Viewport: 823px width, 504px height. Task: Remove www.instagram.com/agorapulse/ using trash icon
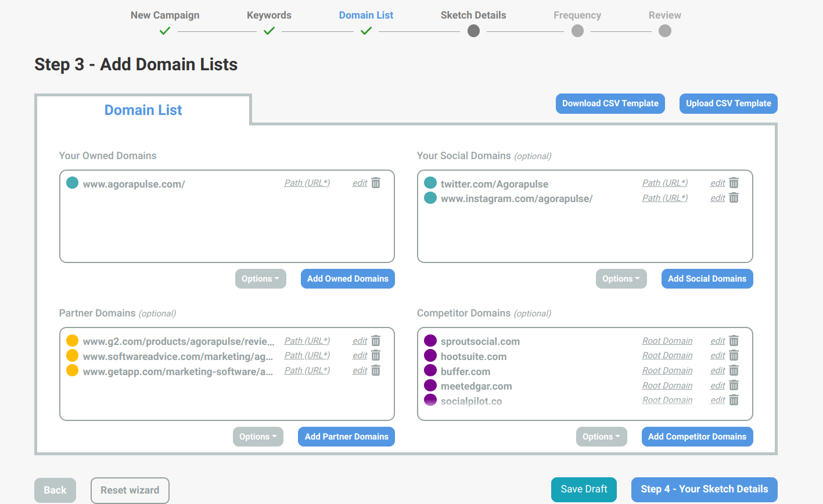(x=734, y=198)
